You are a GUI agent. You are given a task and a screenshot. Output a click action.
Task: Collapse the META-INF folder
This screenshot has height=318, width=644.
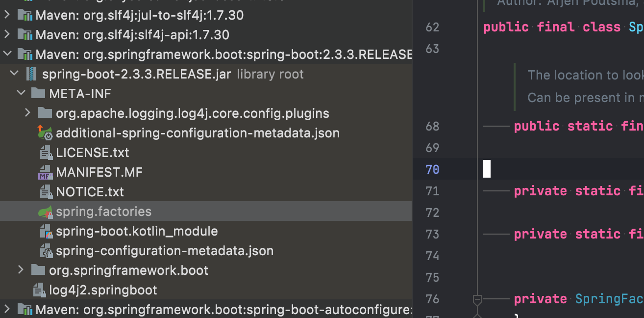coord(21,93)
